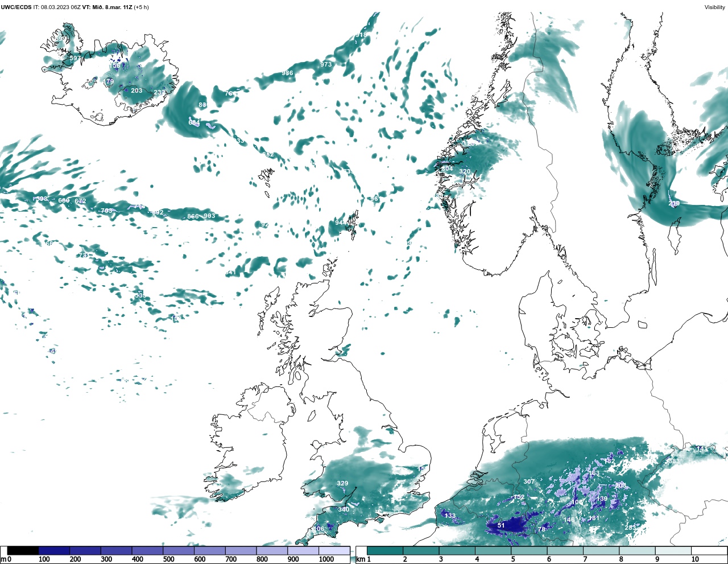
Task: Click the '163' value over Germany
Action: pyautogui.click(x=594, y=473)
